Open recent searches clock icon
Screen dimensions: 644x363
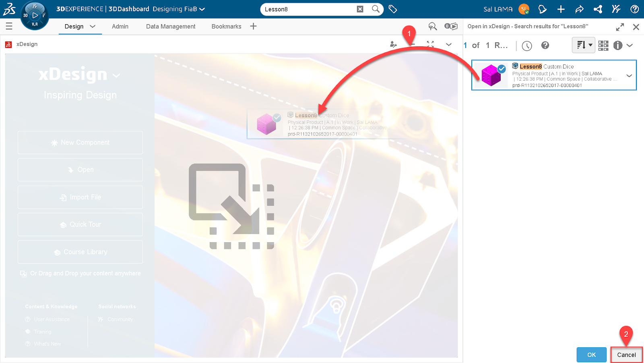(527, 46)
